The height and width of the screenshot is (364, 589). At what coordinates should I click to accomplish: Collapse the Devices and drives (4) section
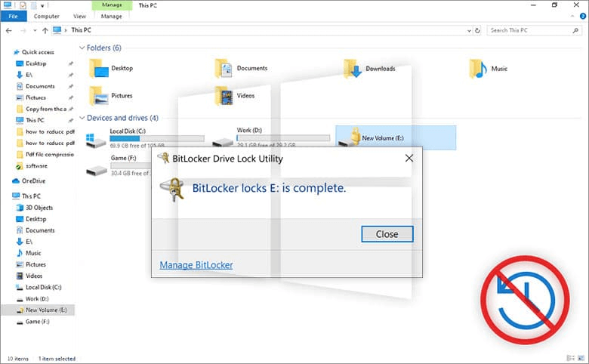(x=82, y=118)
